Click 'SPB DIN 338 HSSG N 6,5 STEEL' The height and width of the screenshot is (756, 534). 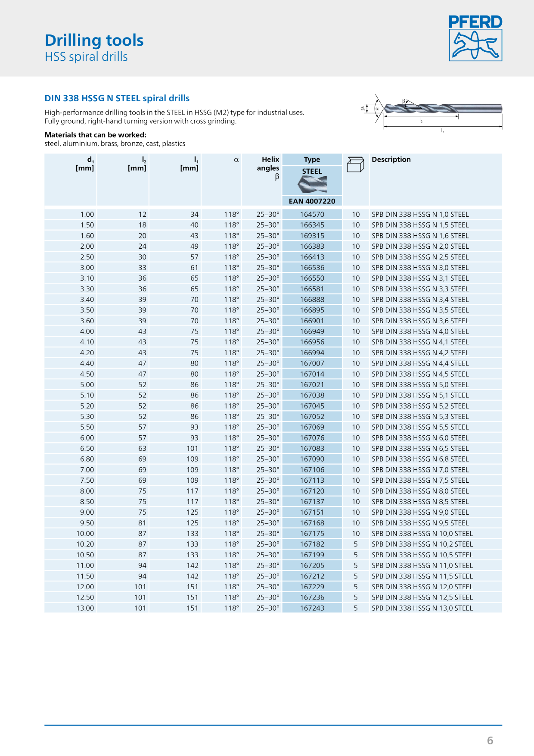point(420,448)
